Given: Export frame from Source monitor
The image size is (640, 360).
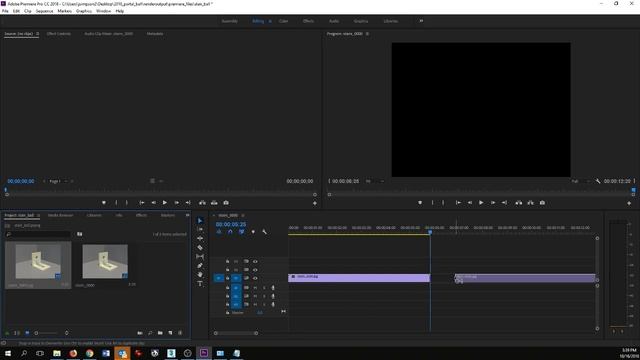Looking at the screenshot, I should (226, 203).
